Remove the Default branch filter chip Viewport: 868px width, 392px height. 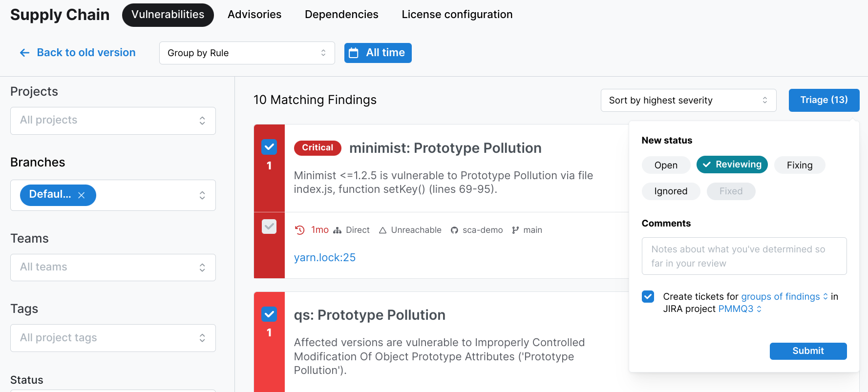coord(82,195)
